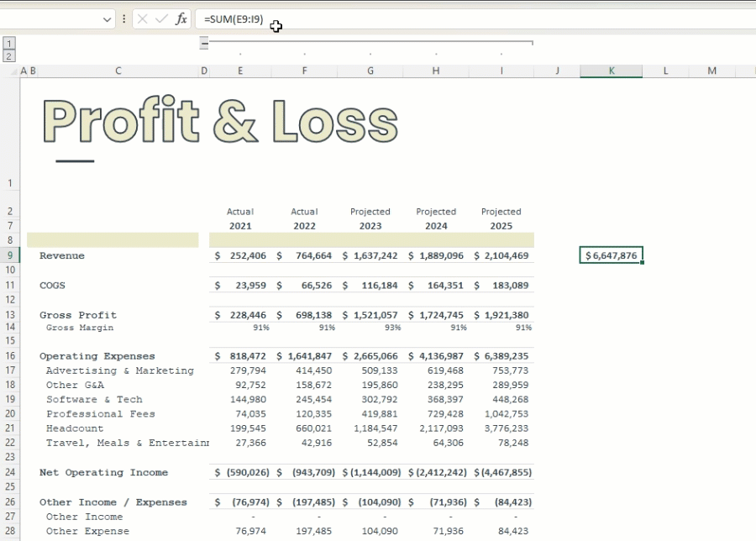Click Travel, Meals & Entertainment label
Screen dimensions: 756x541
click(x=128, y=443)
